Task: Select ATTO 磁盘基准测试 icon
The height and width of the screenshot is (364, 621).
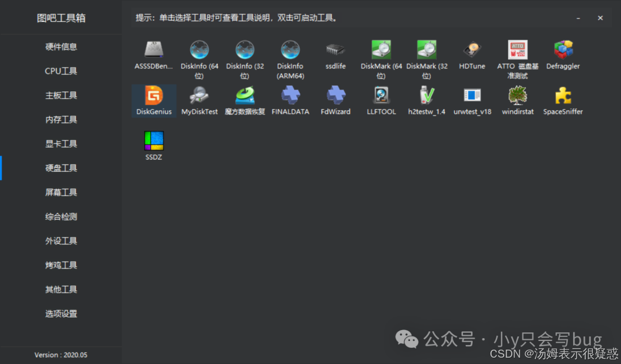Action: [517, 50]
